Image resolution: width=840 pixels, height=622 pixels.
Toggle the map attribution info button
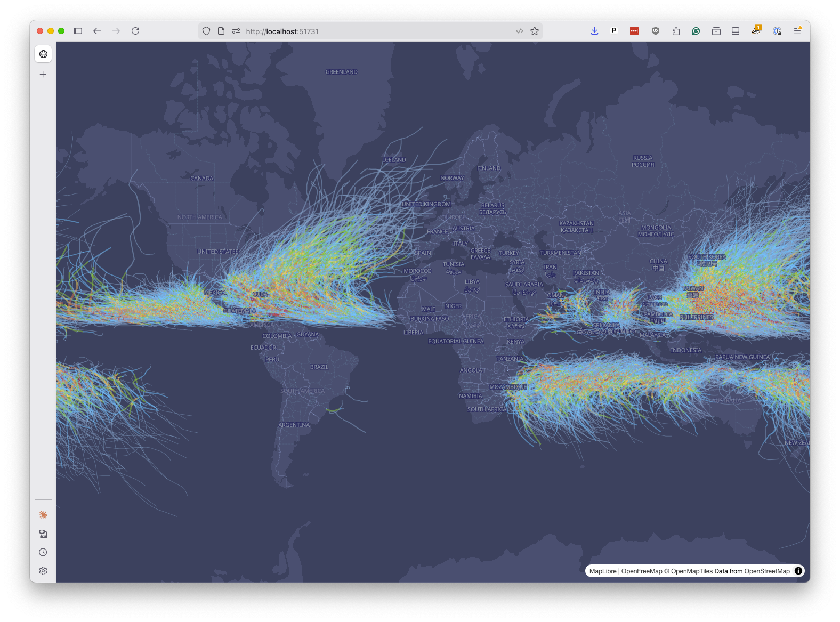click(x=798, y=571)
